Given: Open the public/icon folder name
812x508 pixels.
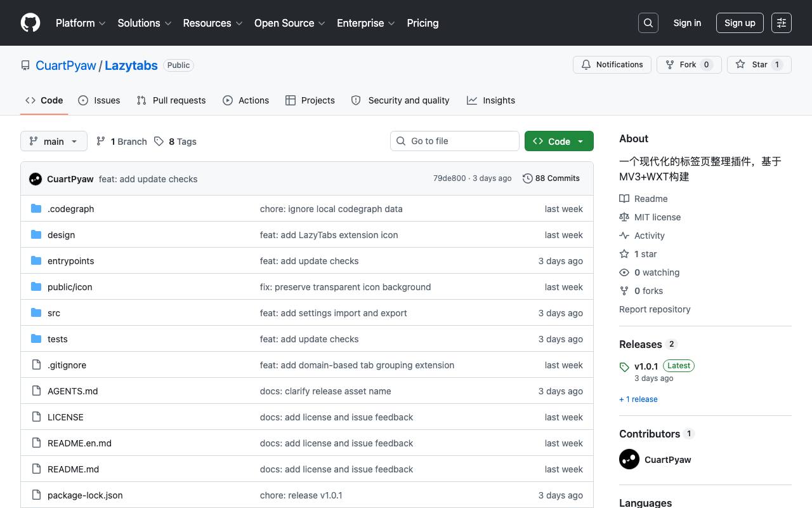Looking at the screenshot, I should click(x=70, y=287).
